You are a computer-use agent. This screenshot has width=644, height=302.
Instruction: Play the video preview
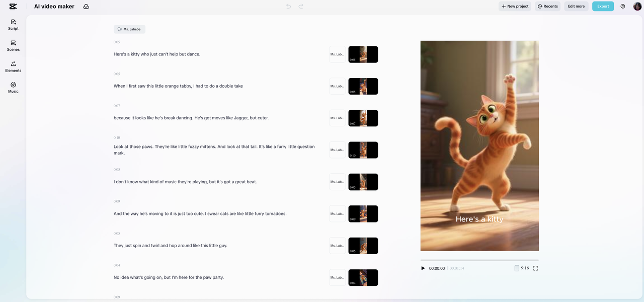(x=423, y=268)
